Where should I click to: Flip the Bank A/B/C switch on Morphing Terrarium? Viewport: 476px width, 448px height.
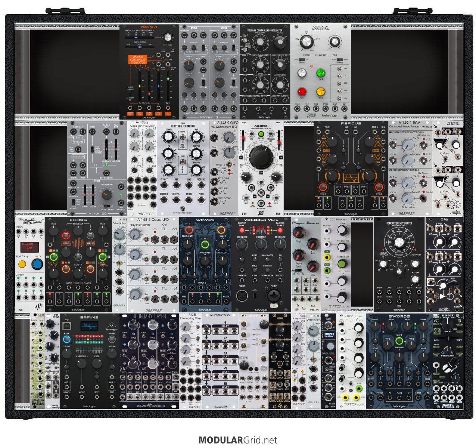[x=183, y=163]
